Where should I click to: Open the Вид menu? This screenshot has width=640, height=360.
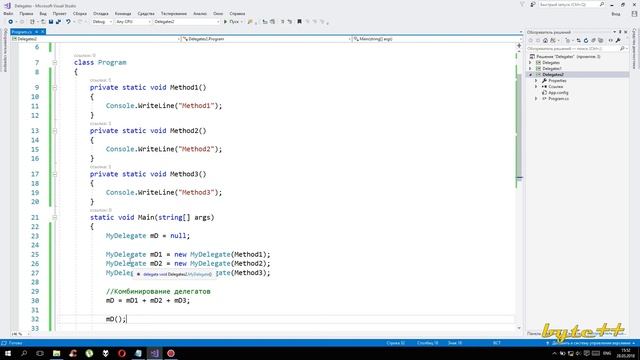[43, 13]
